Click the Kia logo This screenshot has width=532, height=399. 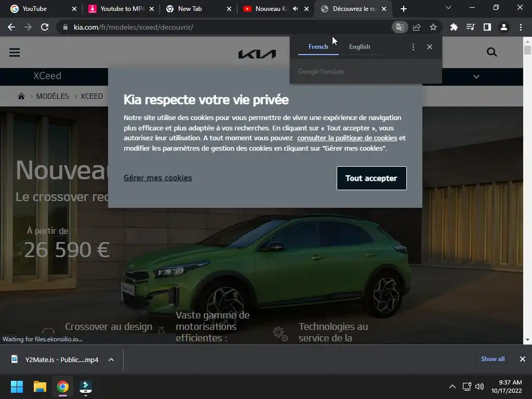click(257, 54)
